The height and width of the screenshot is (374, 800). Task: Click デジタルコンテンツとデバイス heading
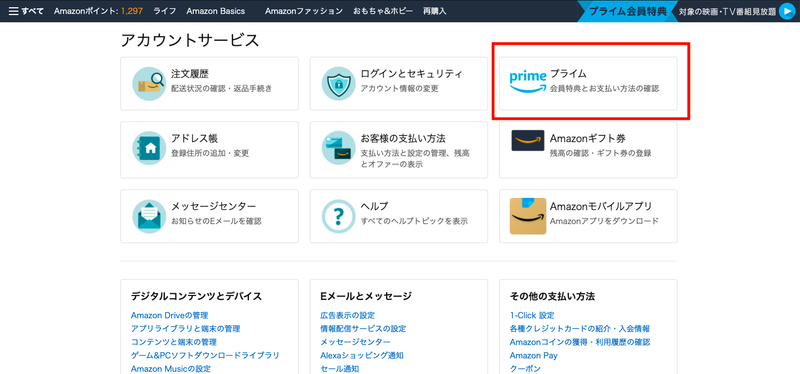196,296
